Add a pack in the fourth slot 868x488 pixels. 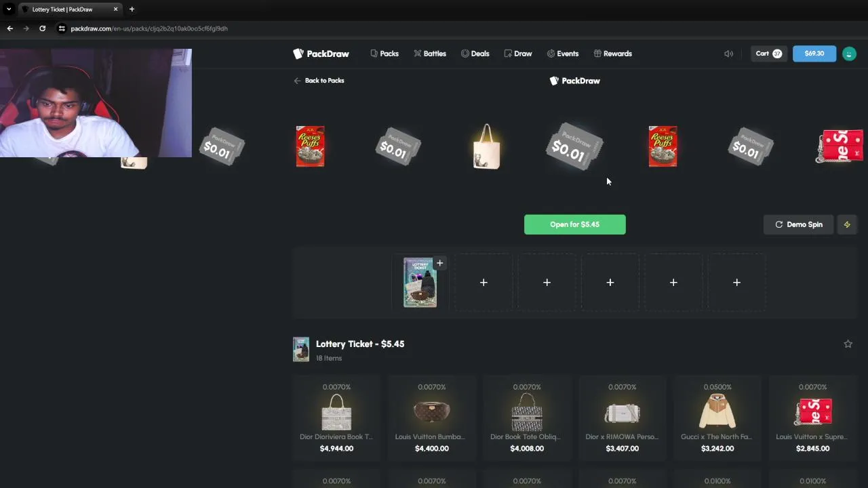tap(610, 283)
